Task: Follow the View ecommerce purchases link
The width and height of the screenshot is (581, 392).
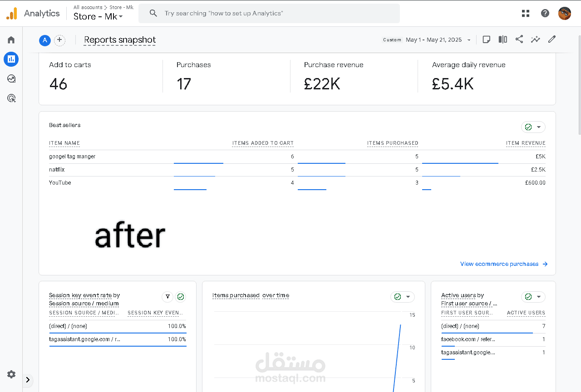Action: pos(504,264)
